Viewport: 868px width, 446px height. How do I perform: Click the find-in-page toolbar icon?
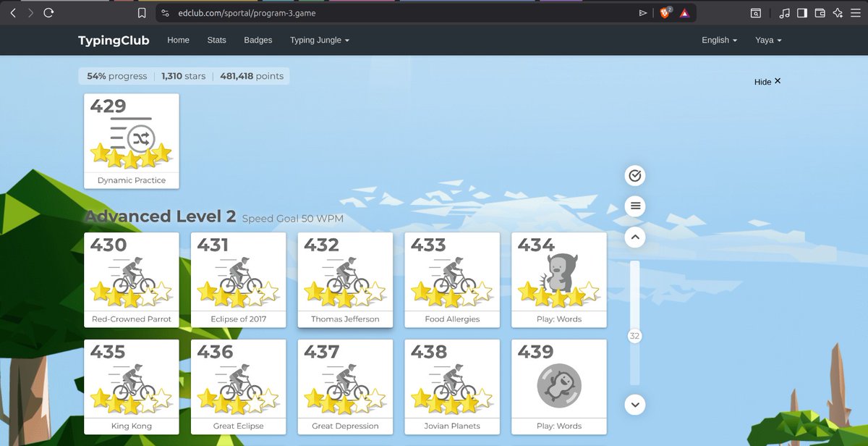click(x=755, y=13)
